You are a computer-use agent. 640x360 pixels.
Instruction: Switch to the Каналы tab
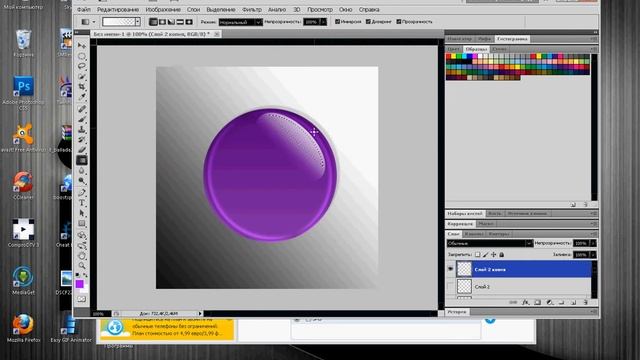point(474,234)
